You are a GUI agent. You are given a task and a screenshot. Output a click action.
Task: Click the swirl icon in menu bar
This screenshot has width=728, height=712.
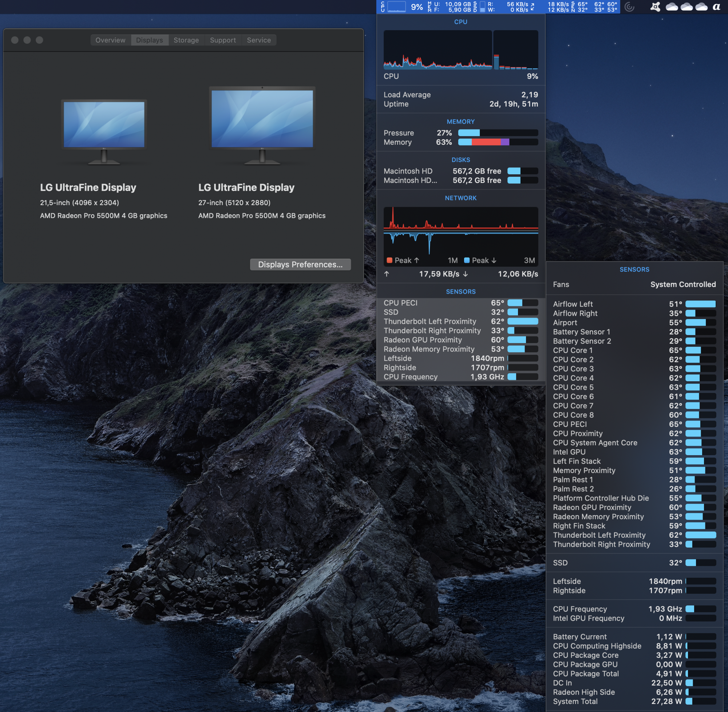click(630, 7)
